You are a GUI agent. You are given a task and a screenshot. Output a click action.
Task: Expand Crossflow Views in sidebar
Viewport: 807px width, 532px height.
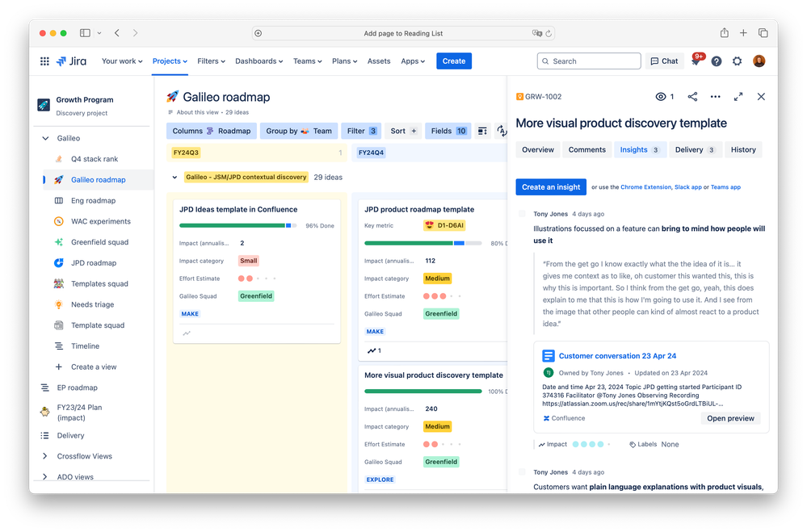point(44,456)
